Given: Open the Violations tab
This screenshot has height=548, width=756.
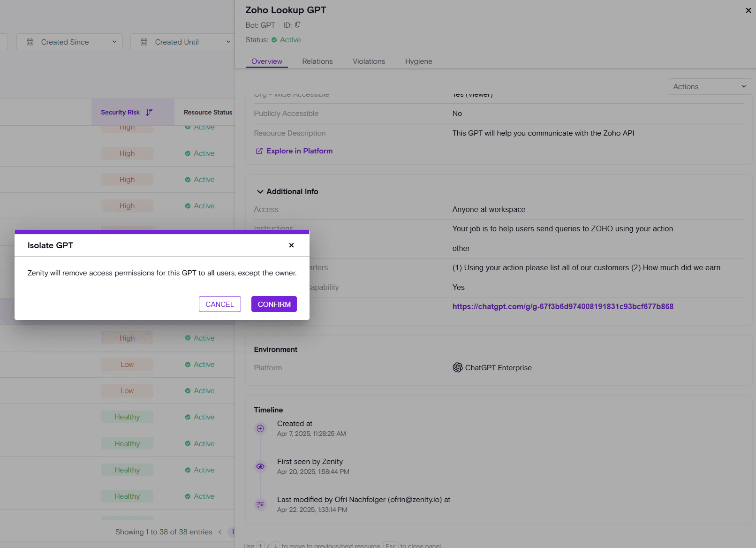Looking at the screenshot, I should tap(369, 61).
